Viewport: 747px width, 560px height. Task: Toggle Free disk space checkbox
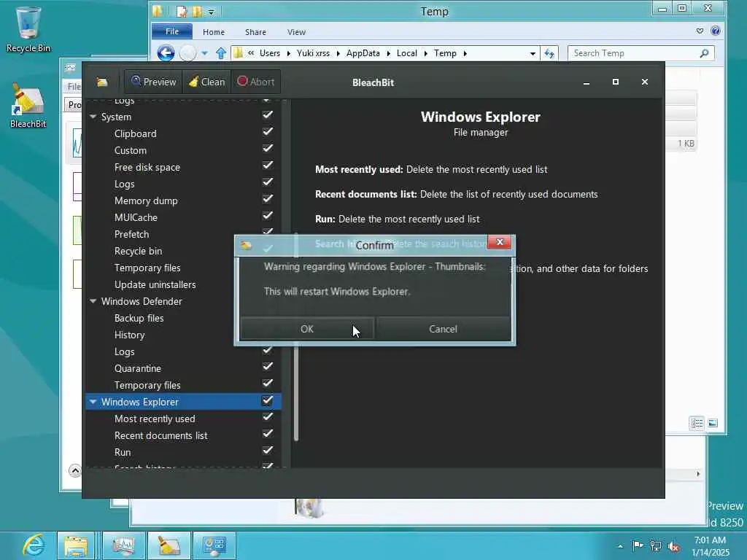point(268,166)
